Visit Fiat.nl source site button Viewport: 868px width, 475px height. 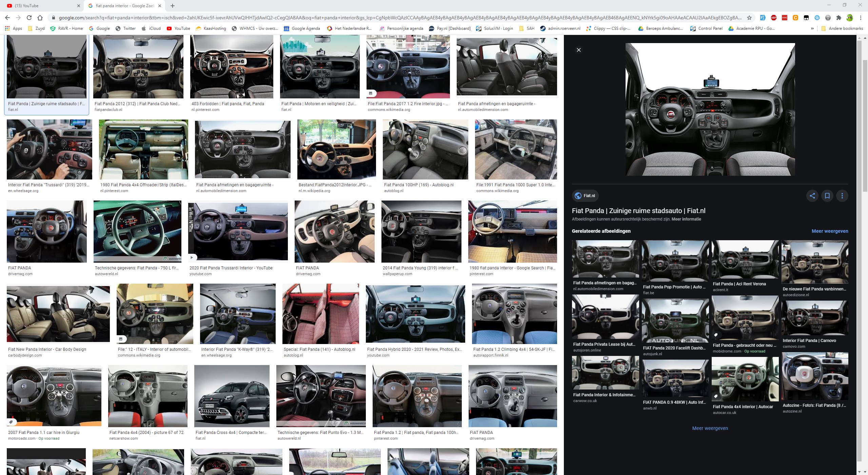point(585,195)
